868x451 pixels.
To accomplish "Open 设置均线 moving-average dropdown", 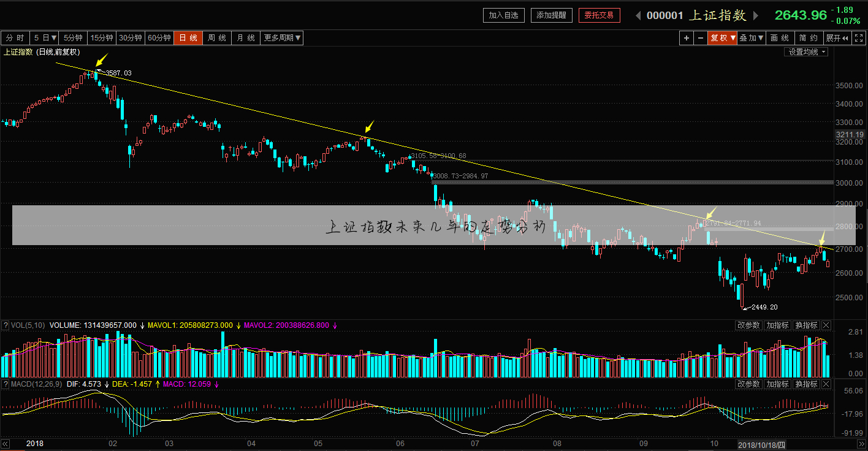I will click(x=806, y=52).
